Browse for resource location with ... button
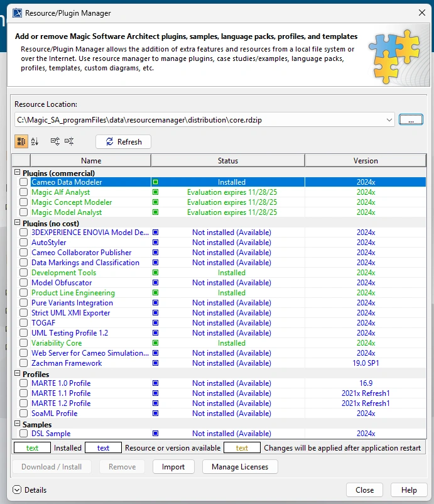The height and width of the screenshot is (504, 434). (411, 119)
